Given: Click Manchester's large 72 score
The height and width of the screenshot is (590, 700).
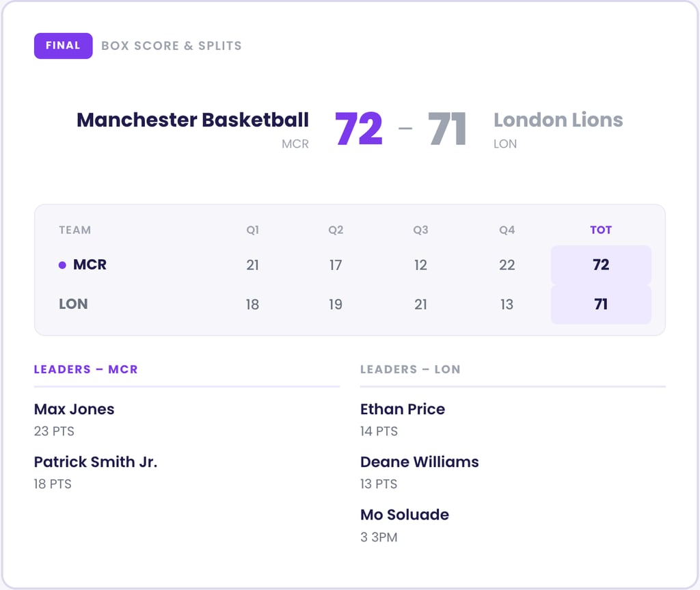Looking at the screenshot, I should [x=358, y=129].
